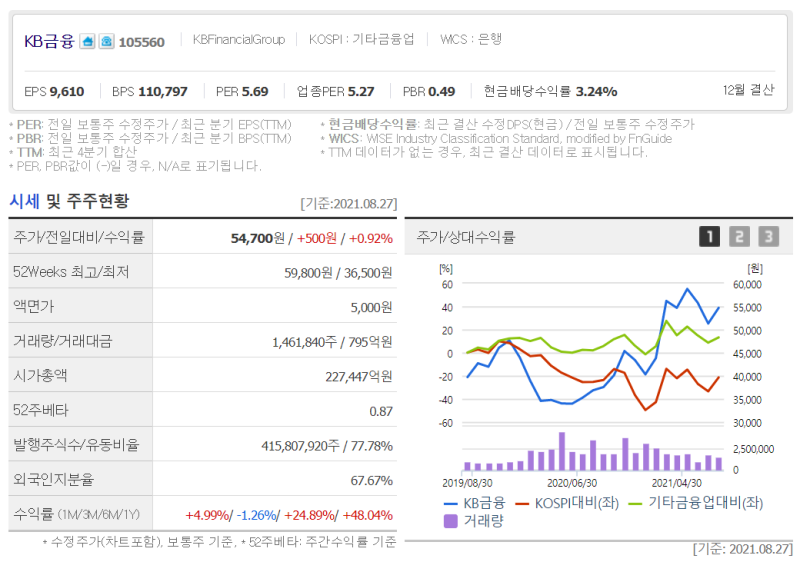Switch to chart tab 2
This screenshot has height=562, width=800.
coord(739,237)
